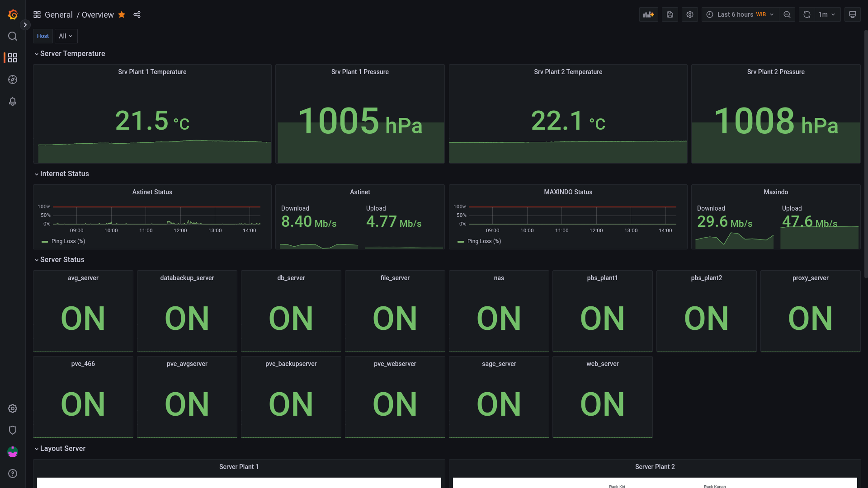Screen dimensions: 868x488
Task: Save dashboard using the floppy icon
Action: click(x=670, y=14)
